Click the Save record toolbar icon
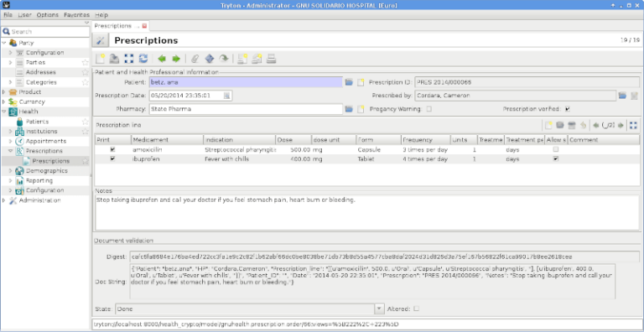 pyautogui.click(x=114, y=59)
